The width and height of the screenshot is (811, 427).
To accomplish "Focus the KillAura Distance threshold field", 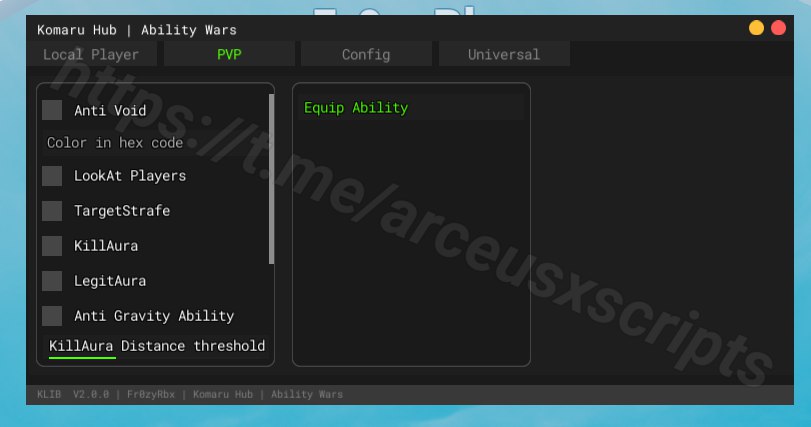I will tap(157, 346).
